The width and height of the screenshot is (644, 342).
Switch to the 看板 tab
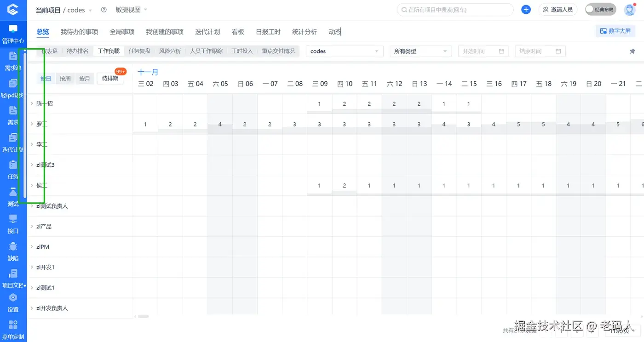tap(238, 32)
